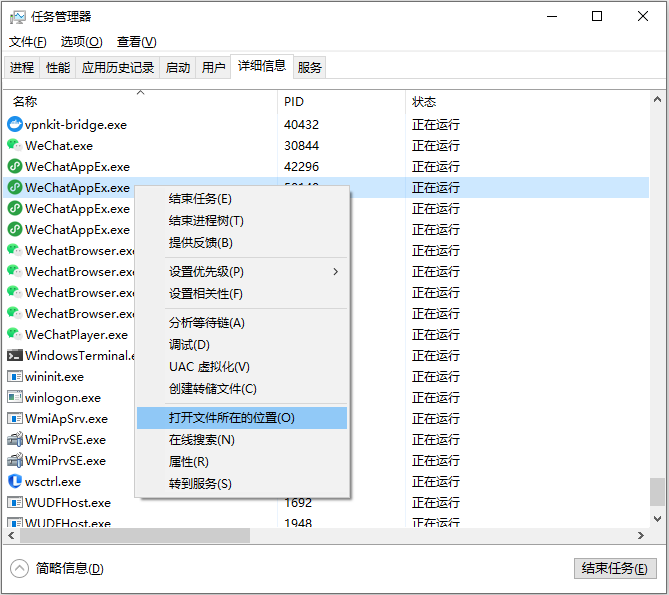Click the scrollbar down arrow

[x=657, y=519]
